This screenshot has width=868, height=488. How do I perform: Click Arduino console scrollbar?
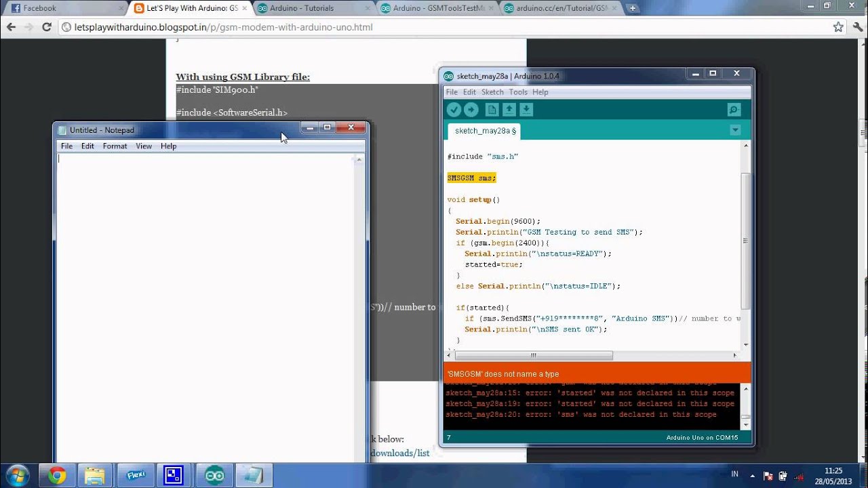pyautogui.click(x=746, y=405)
